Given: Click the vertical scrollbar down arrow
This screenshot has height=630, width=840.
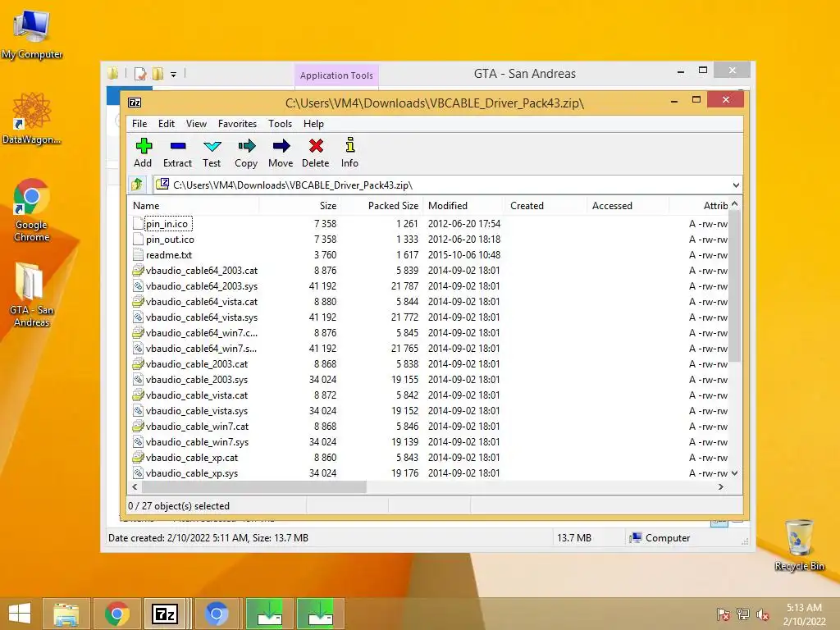Looking at the screenshot, I should 734,473.
